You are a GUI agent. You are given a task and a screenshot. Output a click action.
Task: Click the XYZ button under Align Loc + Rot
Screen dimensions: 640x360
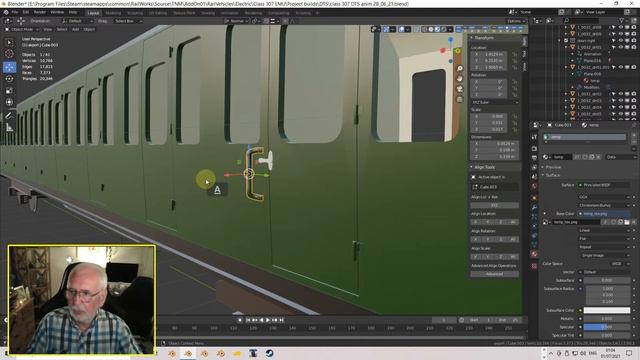point(494,205)
